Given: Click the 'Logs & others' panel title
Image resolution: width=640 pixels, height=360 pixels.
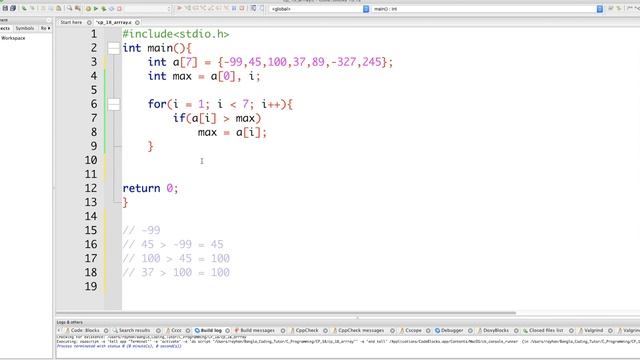Looking at the screenshot, I should tap(69, 322).
